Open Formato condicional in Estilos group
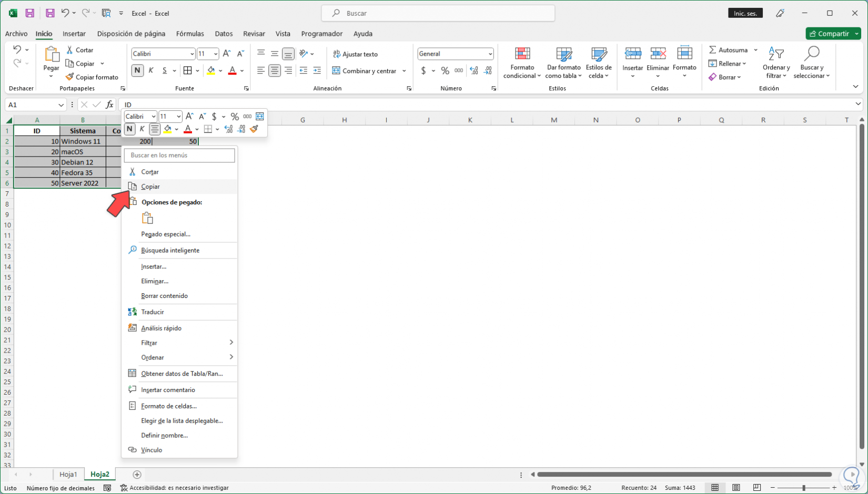 pos(522,64)
